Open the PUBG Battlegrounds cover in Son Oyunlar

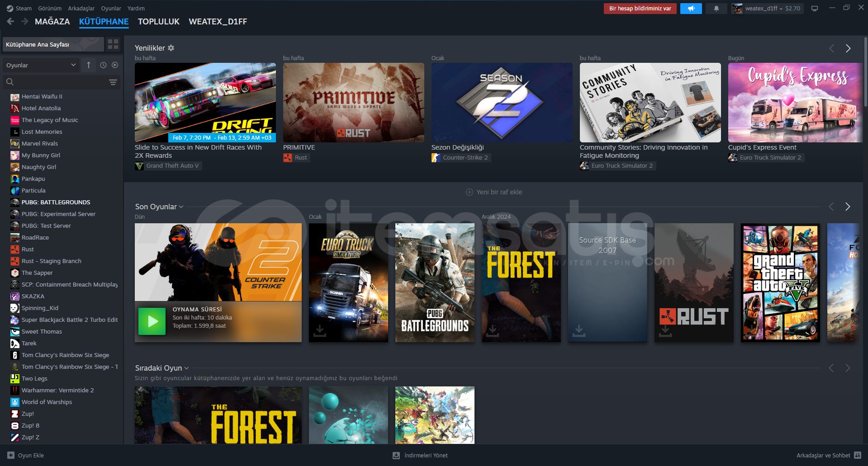point(435,282)
